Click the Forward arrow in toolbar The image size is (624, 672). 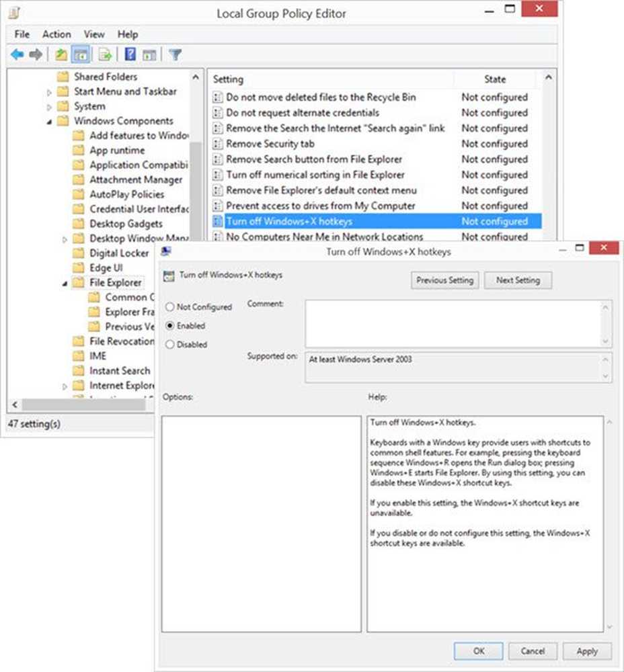[35, 54]
